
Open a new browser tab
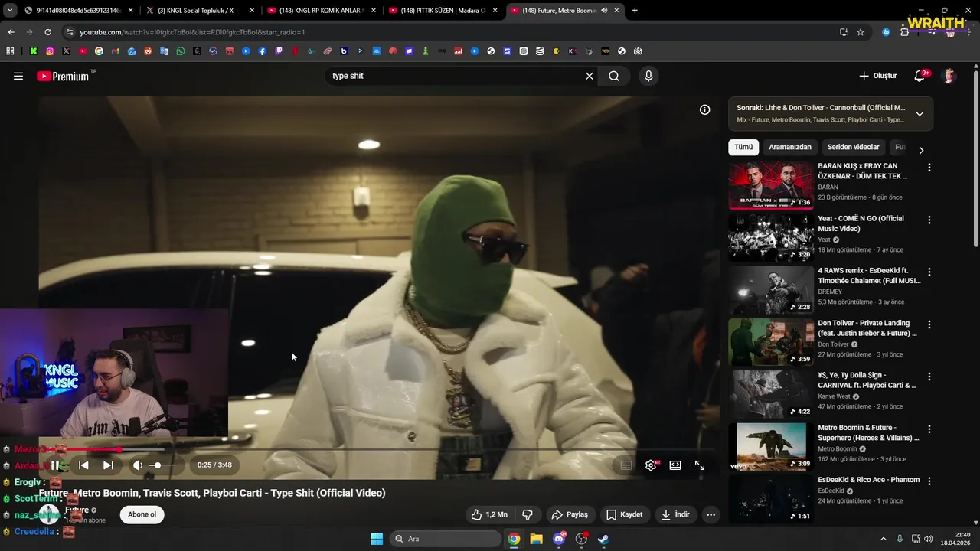635,11
